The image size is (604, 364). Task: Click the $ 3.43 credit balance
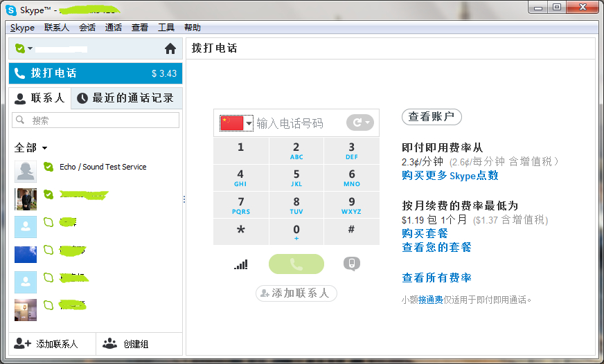click(164, 73)
